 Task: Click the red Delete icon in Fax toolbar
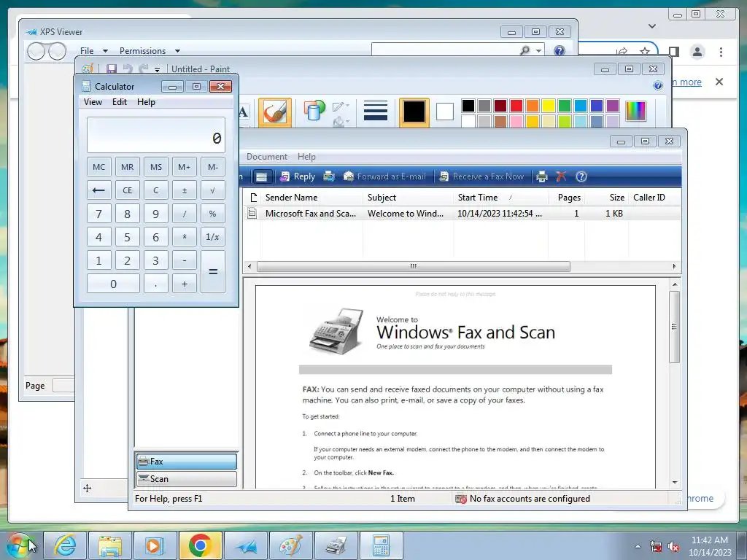(561, 176)
